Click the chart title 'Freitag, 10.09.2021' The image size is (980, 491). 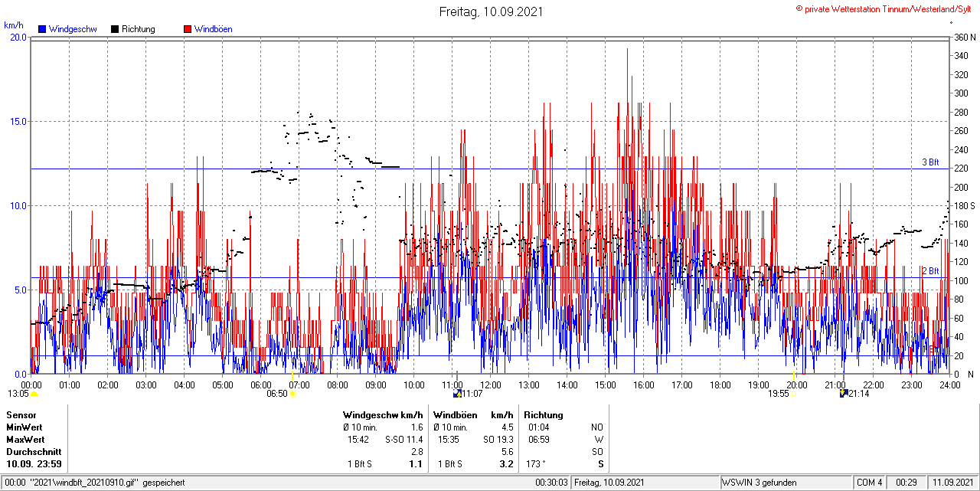[x=490, y=11]
